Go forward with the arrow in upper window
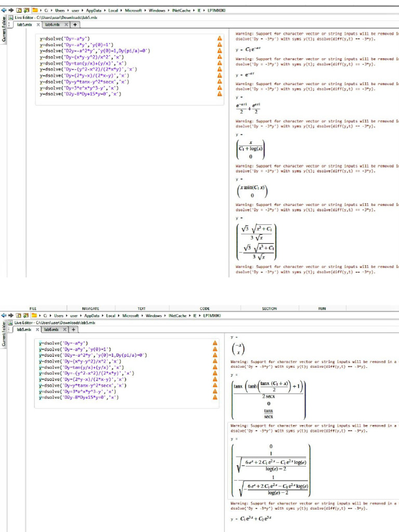399x532 pixels. click(11, 10)
